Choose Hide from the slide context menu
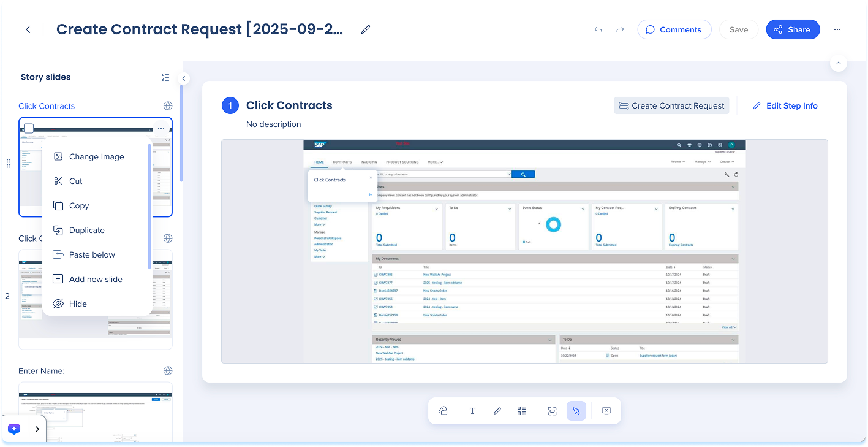 [78, 304]
